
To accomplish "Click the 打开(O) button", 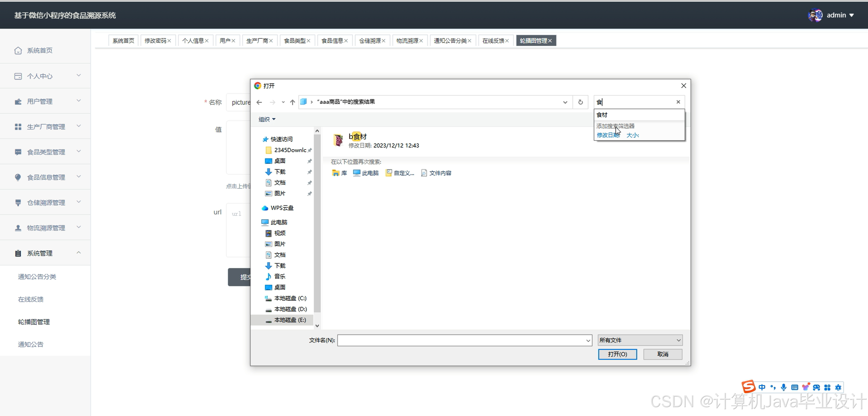I will [x=617, y=354].
